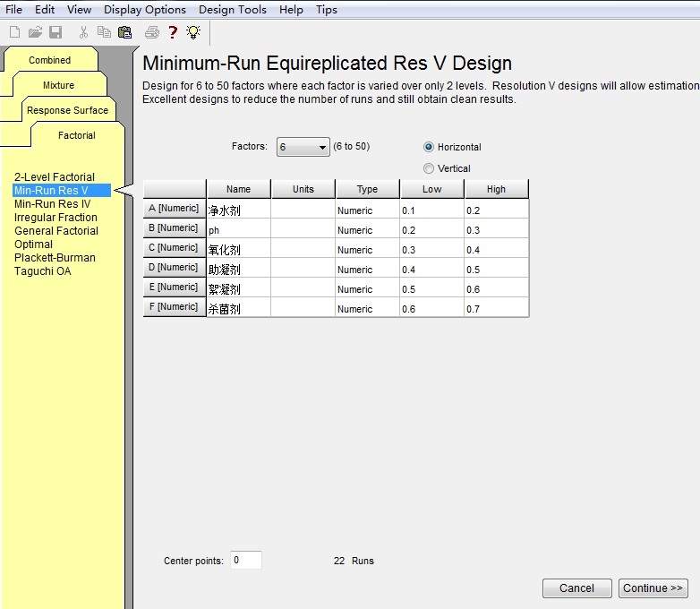Viewport: 700px width, 609px height.
Task: Select Min-Run Res IV design
Action: pyautogui.click(x=52, y=203)
